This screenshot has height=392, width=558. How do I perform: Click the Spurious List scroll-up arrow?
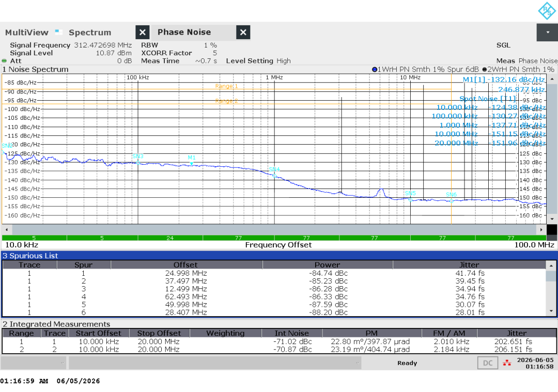pos(551,265)
